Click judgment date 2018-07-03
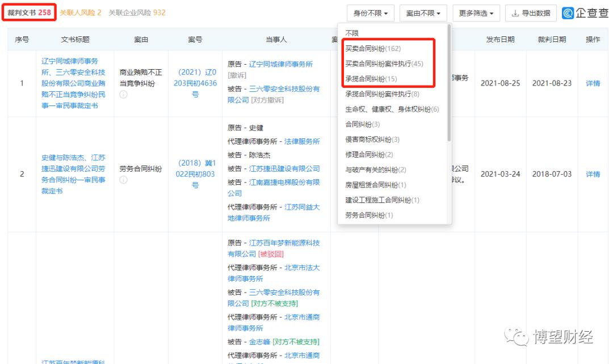This screenshot has width=613, height=364. tap(552, 174)
